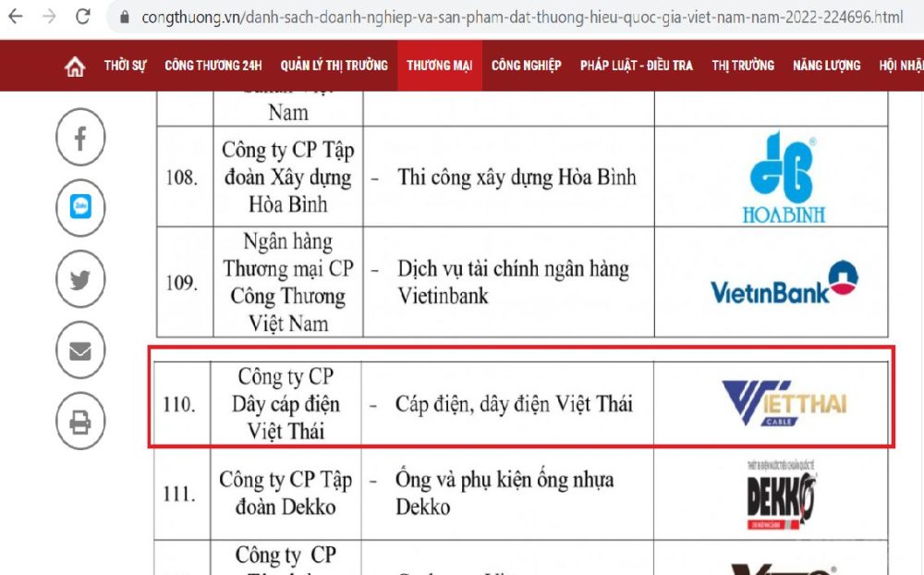Click Cáp điện, dây điện Việt Thái text
Image resolution: width=924 pixels, height=575 pixels.
[x=514, y=404]
